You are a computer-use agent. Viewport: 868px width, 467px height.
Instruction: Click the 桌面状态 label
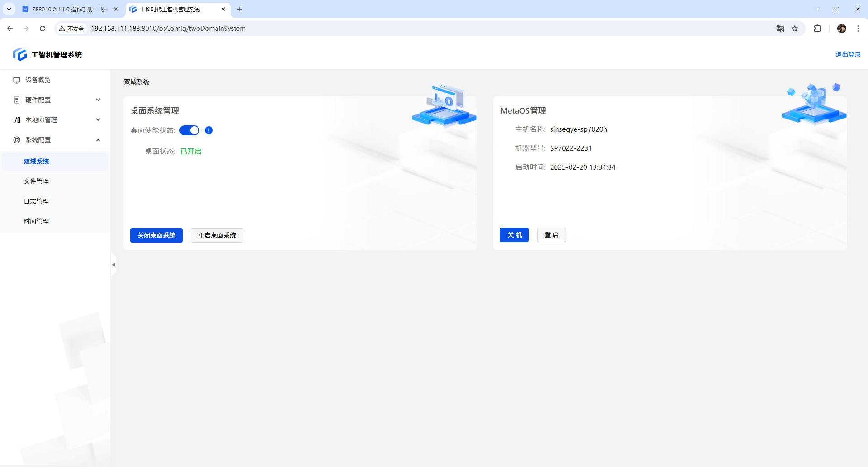160,151
